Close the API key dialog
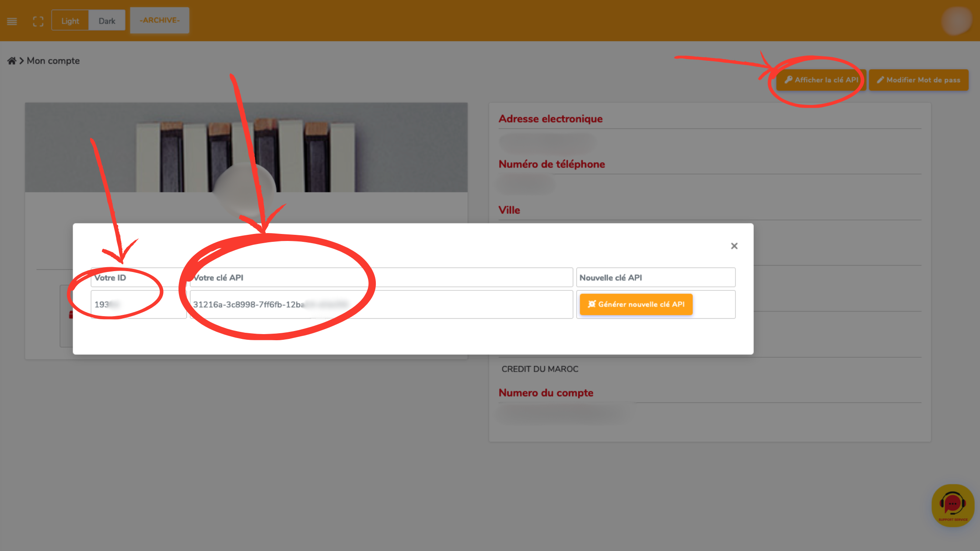Image resolution: width=980 pixels, height=551 pixels. pyautogui.click(x=734, y=246)
